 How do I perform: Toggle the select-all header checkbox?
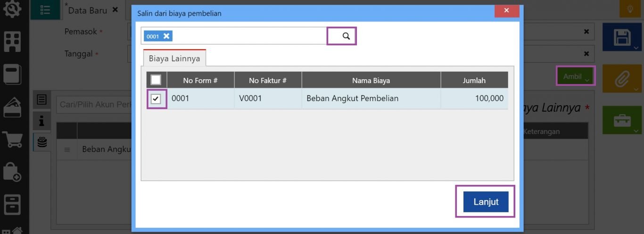tap(156, 80)
